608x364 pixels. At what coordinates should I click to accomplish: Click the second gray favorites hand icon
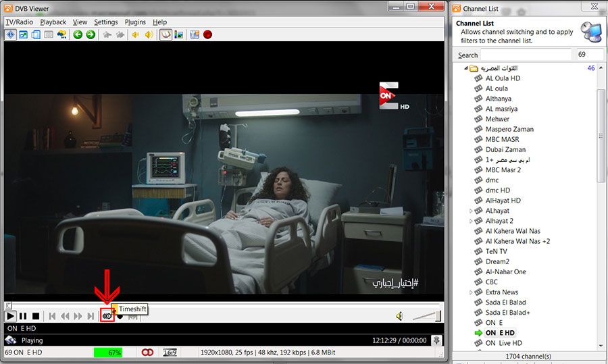coord(120,35)
